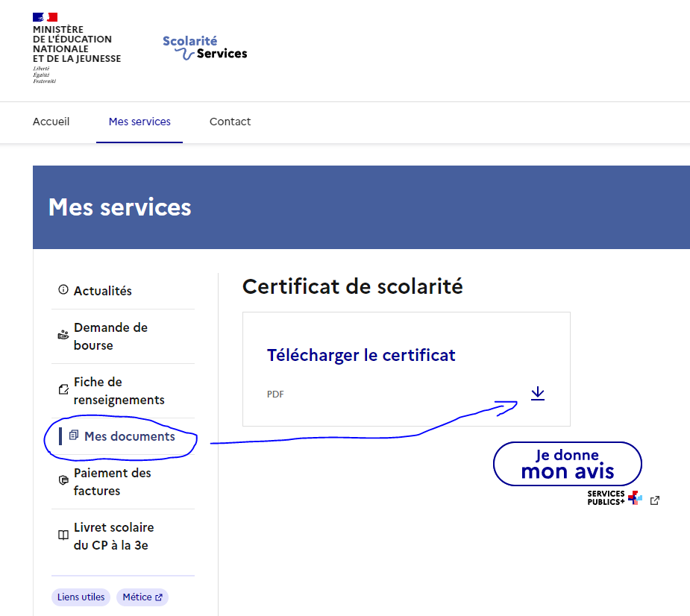Click the download arrow icon for the certificate

(538, 393)
